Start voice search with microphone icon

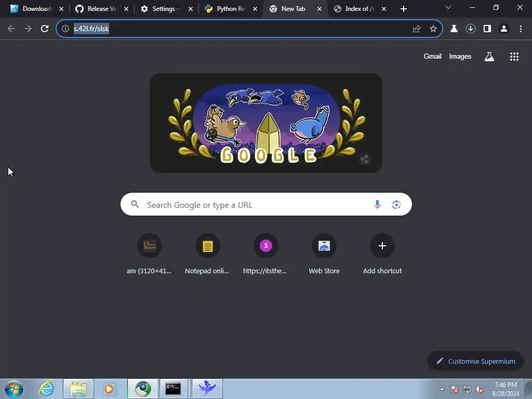[377, 204]
